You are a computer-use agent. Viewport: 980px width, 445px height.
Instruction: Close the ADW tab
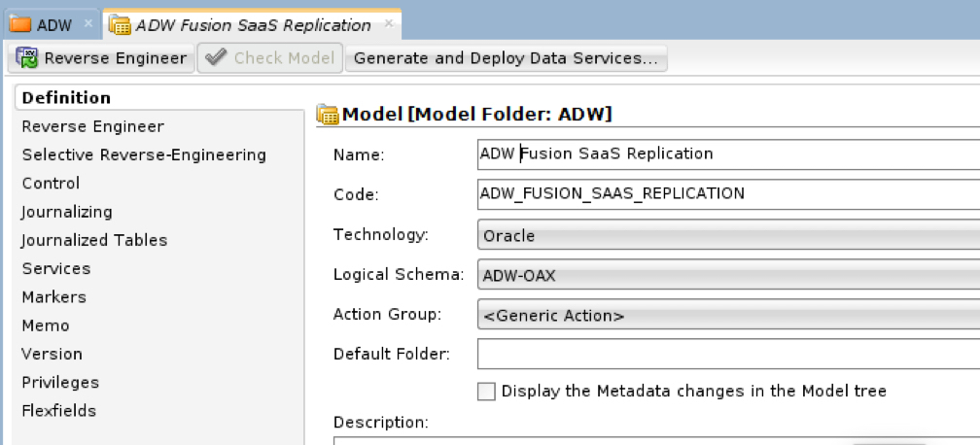click(x=88, y=23)
